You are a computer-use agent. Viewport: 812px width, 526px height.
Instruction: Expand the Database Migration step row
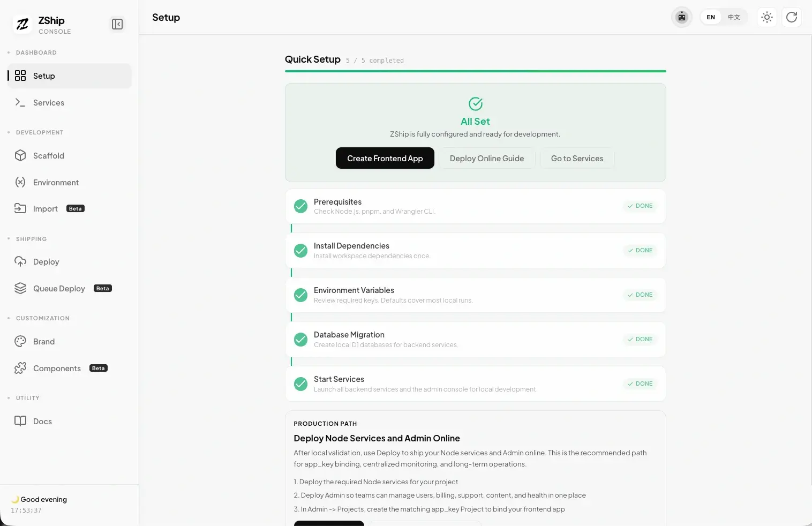click(476, 339)
